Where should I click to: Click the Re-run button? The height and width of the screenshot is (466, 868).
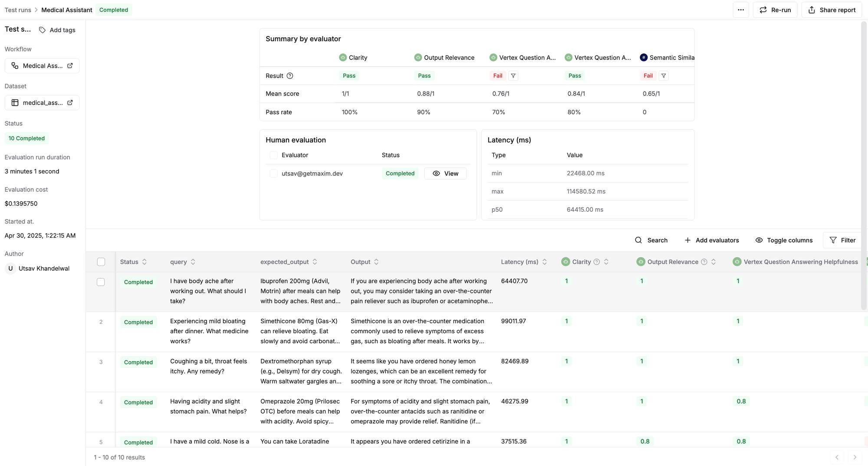775,10
